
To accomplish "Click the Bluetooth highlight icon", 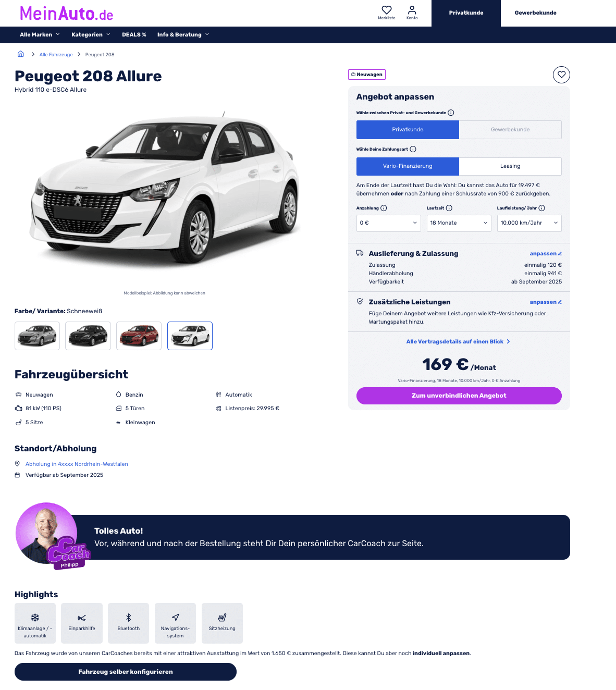I will coord(129,618).
